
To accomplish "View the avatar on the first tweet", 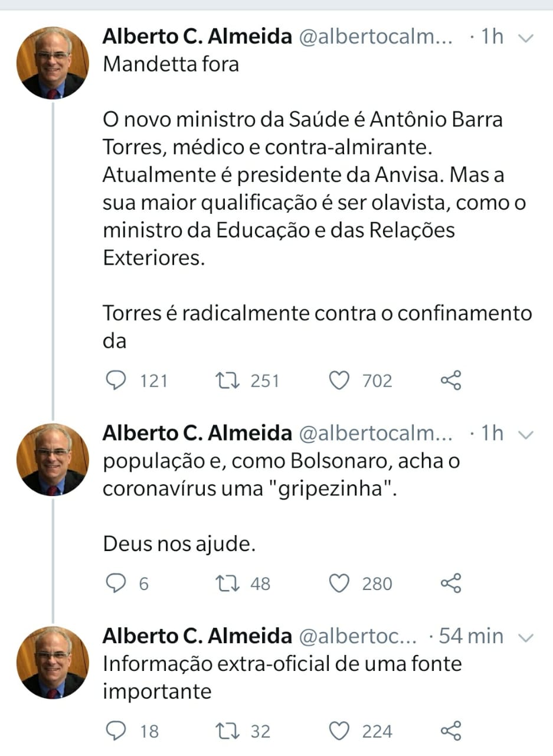I will [x=53, y=63].
